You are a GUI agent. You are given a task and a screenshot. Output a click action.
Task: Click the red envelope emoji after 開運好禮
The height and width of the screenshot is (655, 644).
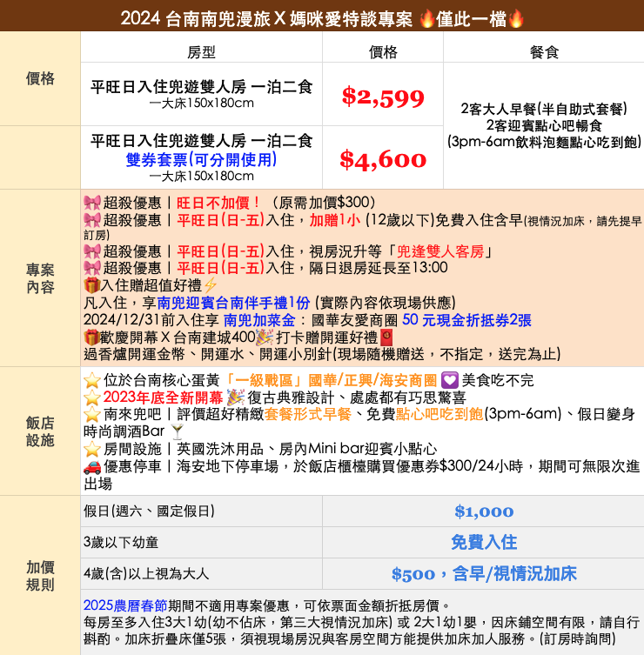point(386,338)
